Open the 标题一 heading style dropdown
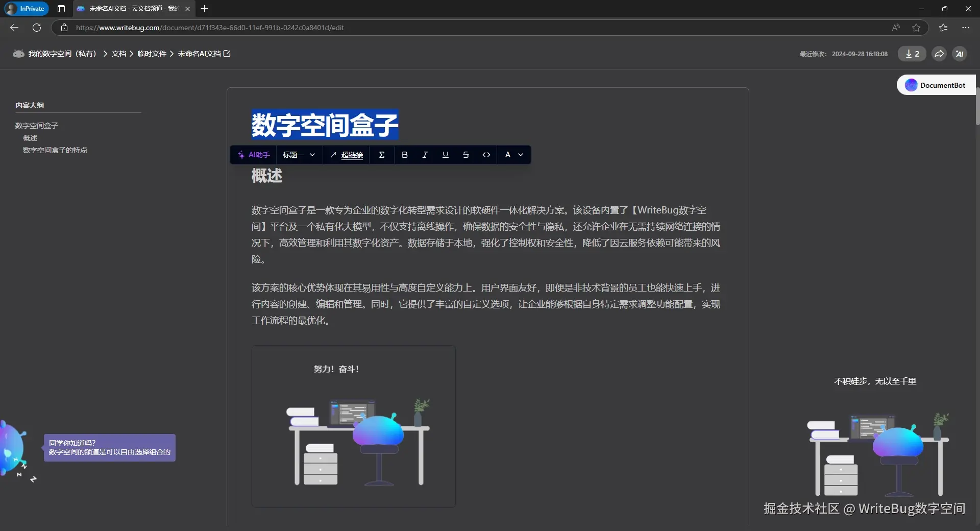The height and width of the screenshot is (531, 980). pos(299,155)
